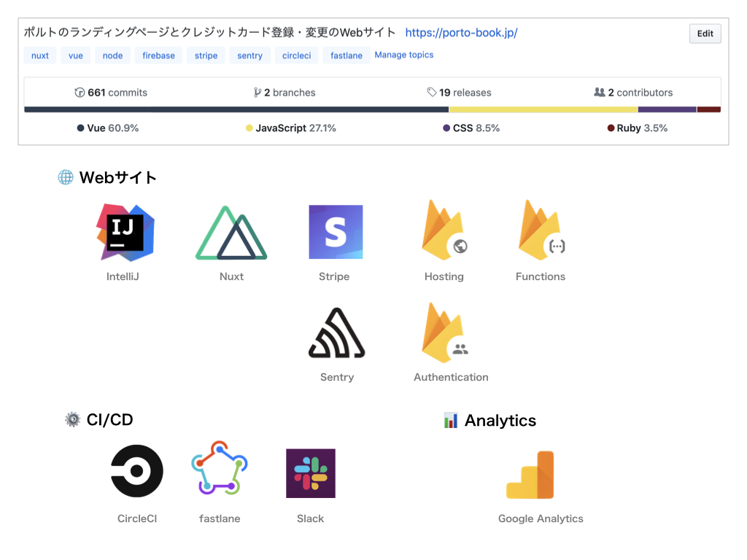
Task: Select the stripe topic tag
Action: pos(206,55)
